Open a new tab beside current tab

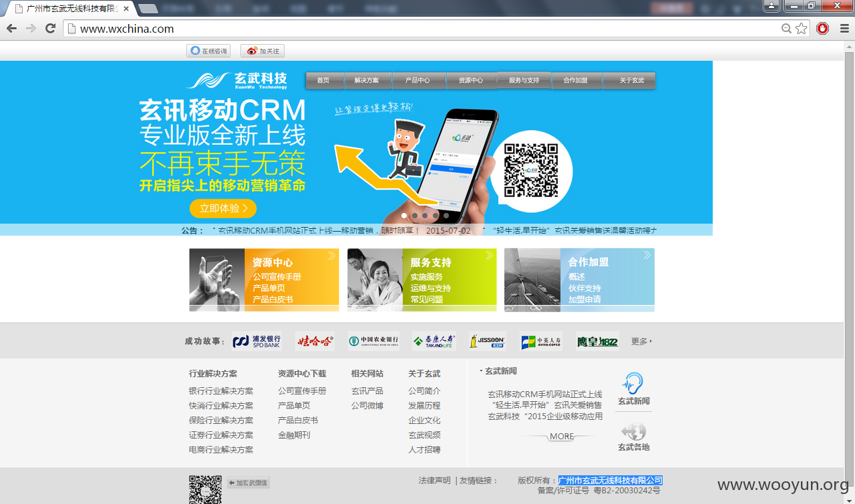148,9
